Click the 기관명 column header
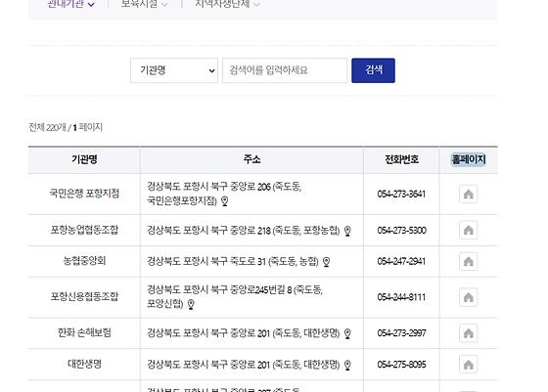The height and width of the screenshot is (392, 548). pyautogui.click(x=84, y=160)
